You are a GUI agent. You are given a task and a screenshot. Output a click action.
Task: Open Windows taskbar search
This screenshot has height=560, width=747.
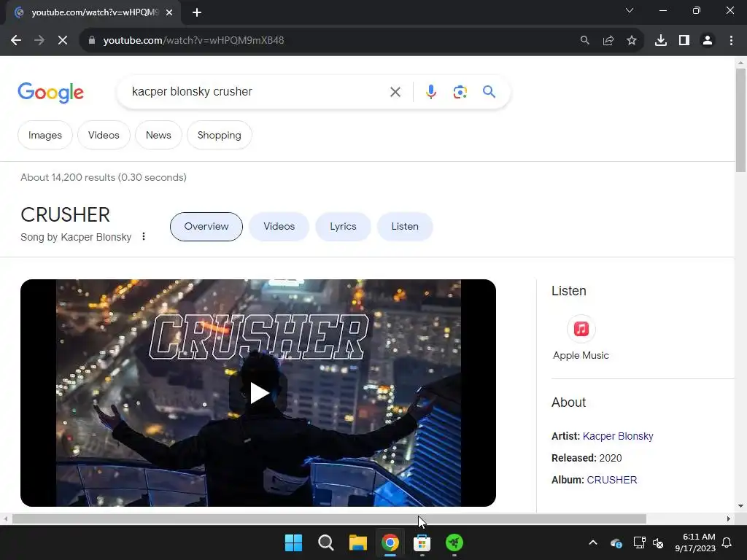coord(326,542)
